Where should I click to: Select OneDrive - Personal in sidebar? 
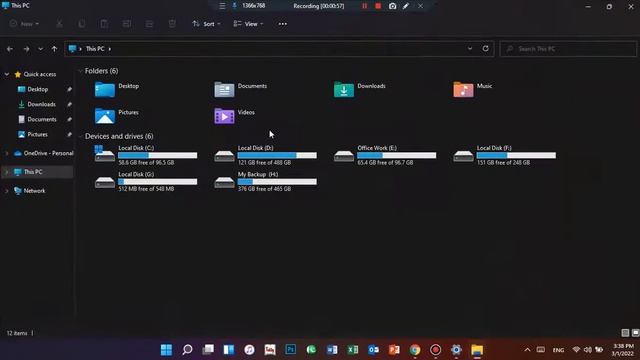tap(48, 153)
